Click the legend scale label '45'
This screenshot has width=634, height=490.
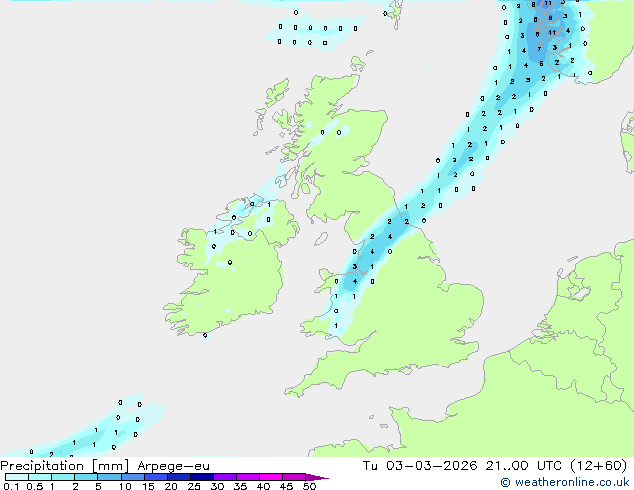[286, 486]
